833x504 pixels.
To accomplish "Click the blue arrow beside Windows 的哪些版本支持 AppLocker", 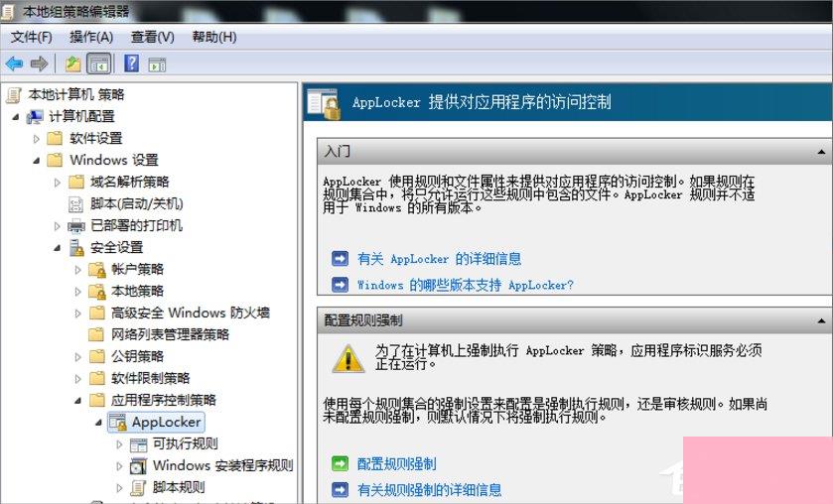I will [x=340, y=285].
